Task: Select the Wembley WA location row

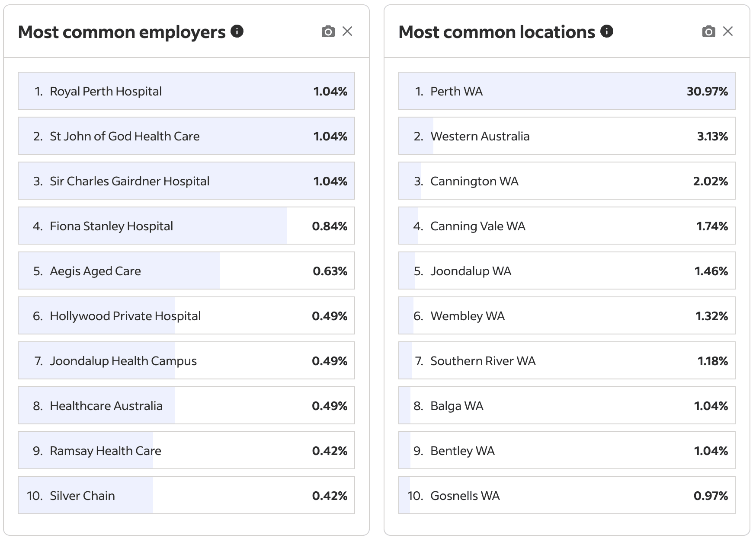Action: [567, 316]
